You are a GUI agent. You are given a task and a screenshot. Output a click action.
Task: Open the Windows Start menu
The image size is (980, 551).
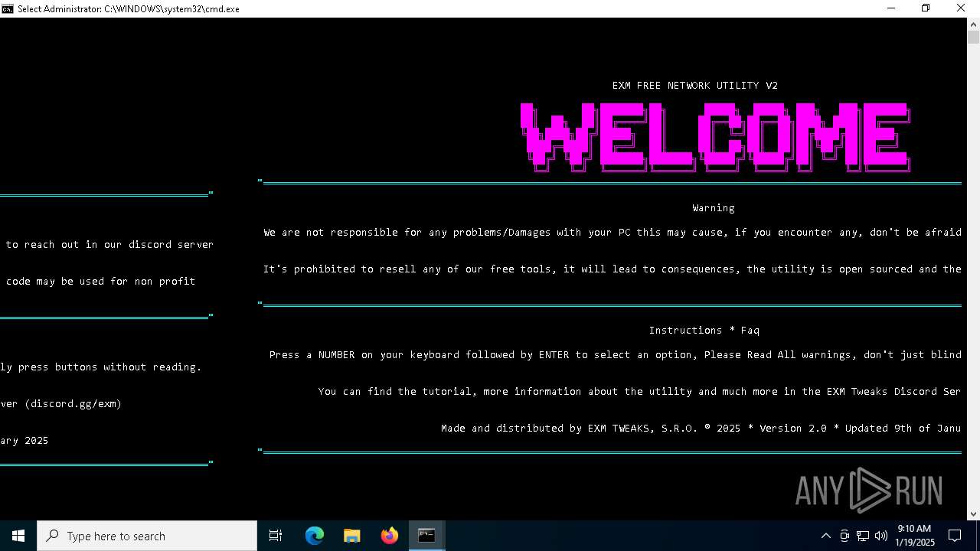pyautogui.click(x=18, y=536)
